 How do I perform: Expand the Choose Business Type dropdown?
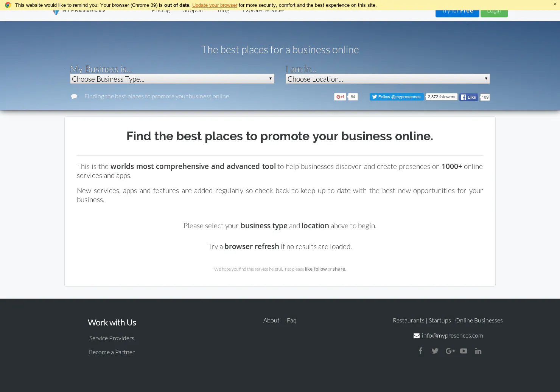(172, 79)
